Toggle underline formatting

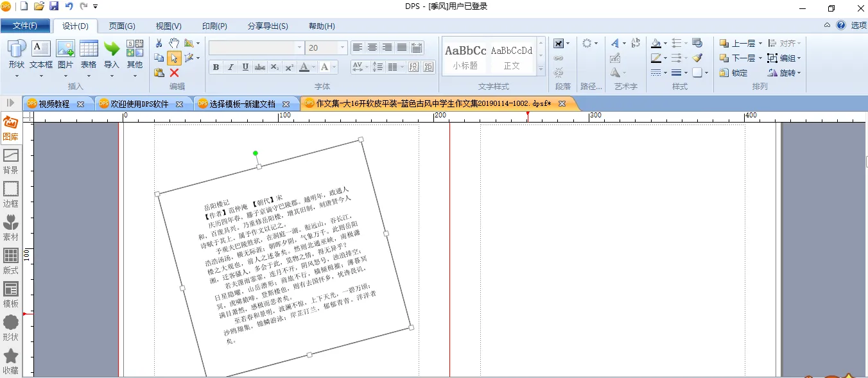(x=245, y=67)
